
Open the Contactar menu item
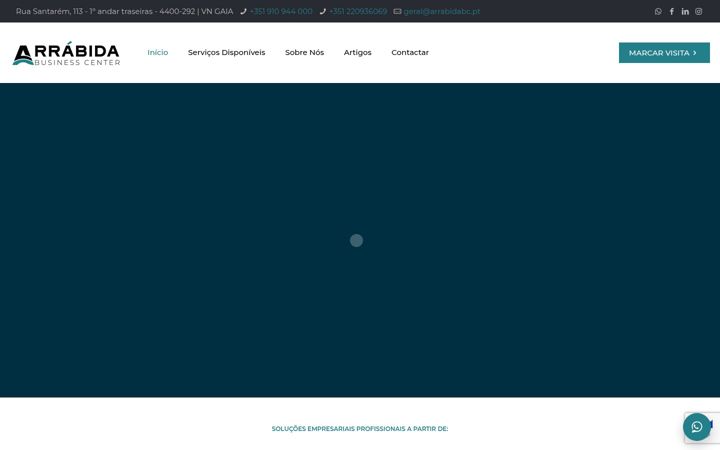410,52
